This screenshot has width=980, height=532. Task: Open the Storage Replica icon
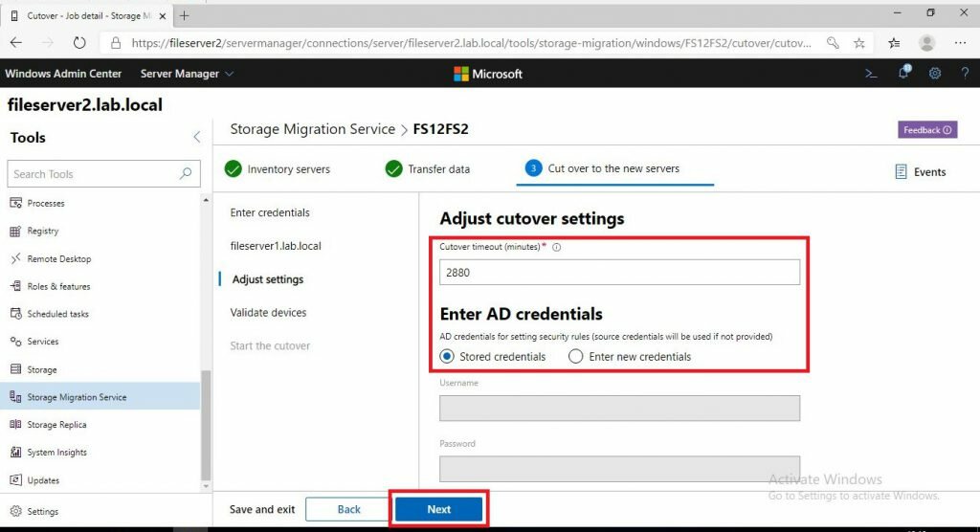[x=15, y=425]
